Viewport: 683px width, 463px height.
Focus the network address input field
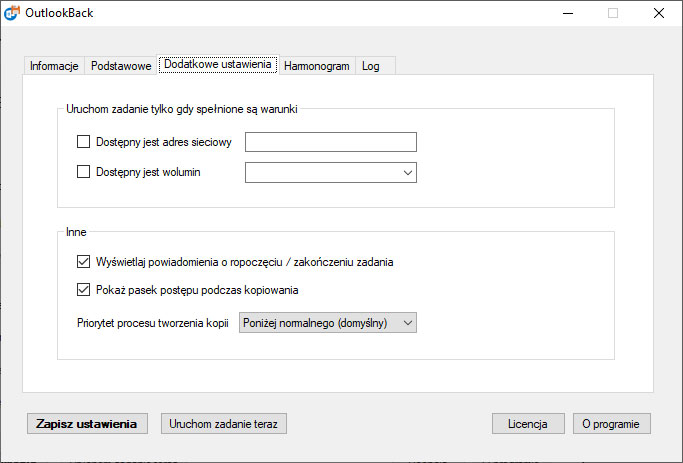[331, 142]
